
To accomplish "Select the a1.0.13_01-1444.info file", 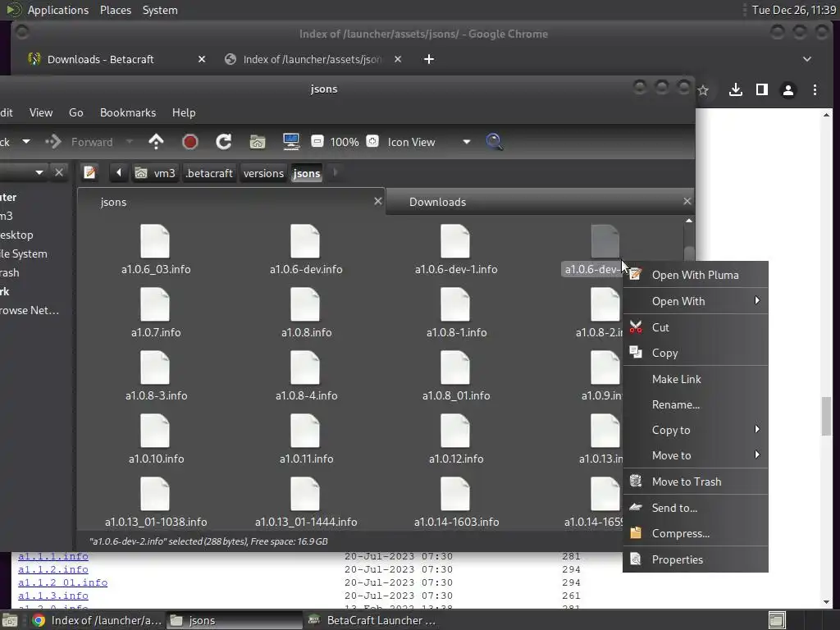I will click(306, 502).
